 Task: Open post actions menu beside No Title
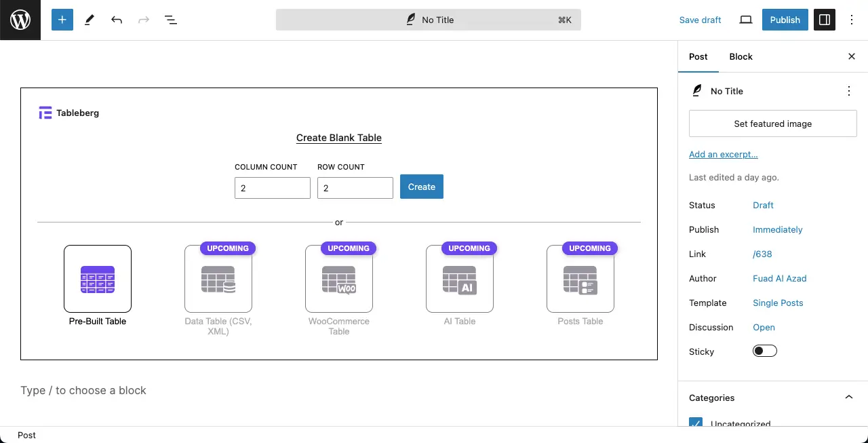point(849,91)
